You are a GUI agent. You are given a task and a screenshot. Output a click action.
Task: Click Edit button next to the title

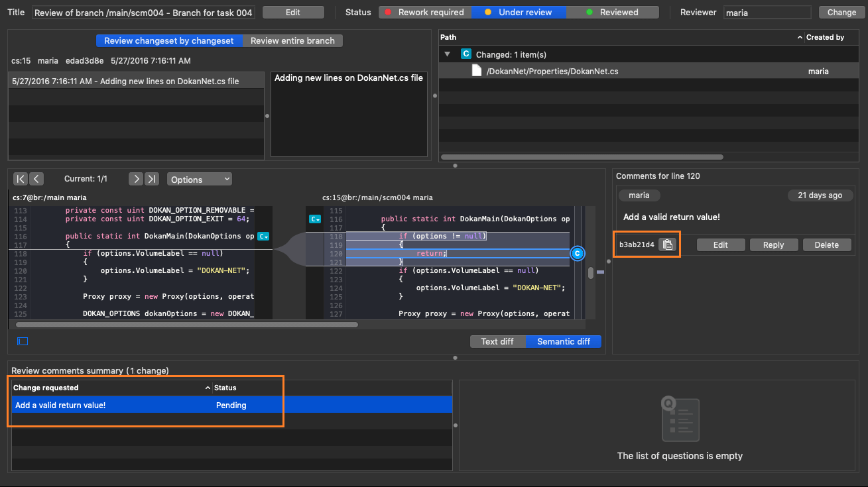293,12
